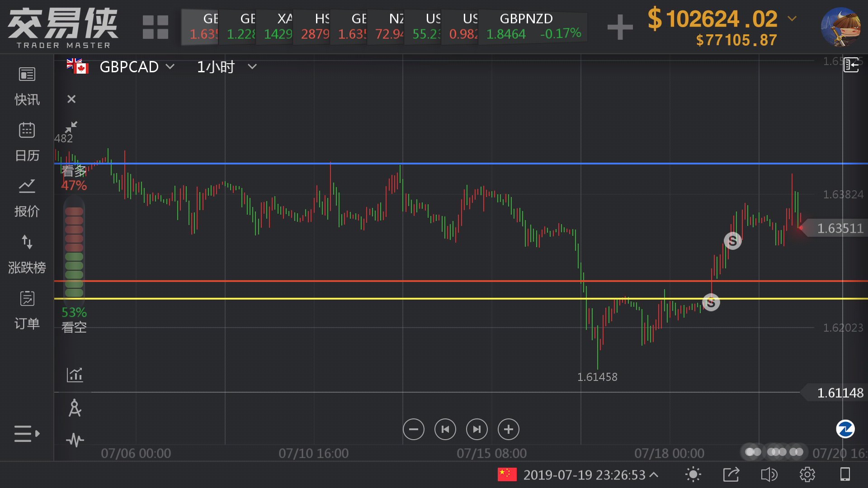Zoom out chart with minus button
This screenshot has height=488, width=868.
click(413, 429)
